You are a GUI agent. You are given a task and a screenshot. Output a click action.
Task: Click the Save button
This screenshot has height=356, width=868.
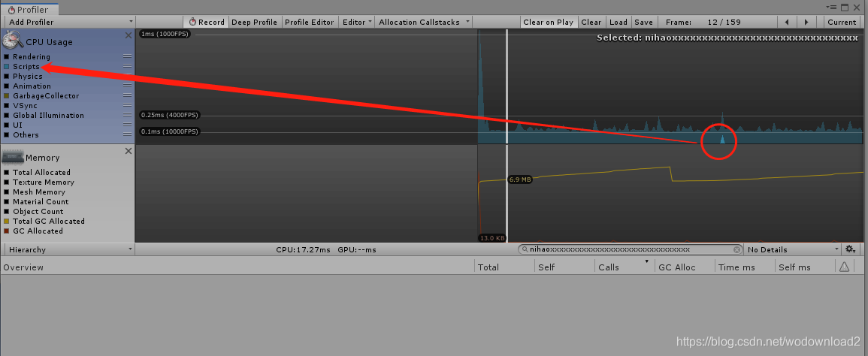click(644, 22)
